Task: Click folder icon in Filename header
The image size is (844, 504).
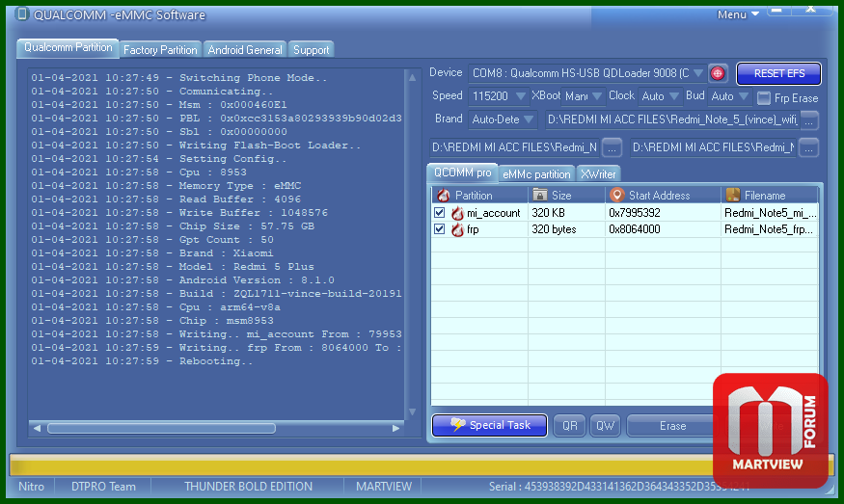Action: click(732, 195)
